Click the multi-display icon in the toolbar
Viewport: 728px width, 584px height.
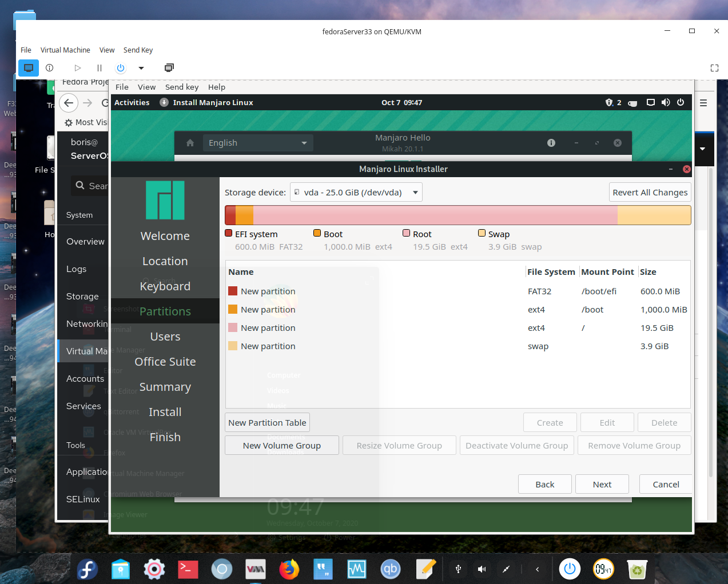(x=169, y=68)
